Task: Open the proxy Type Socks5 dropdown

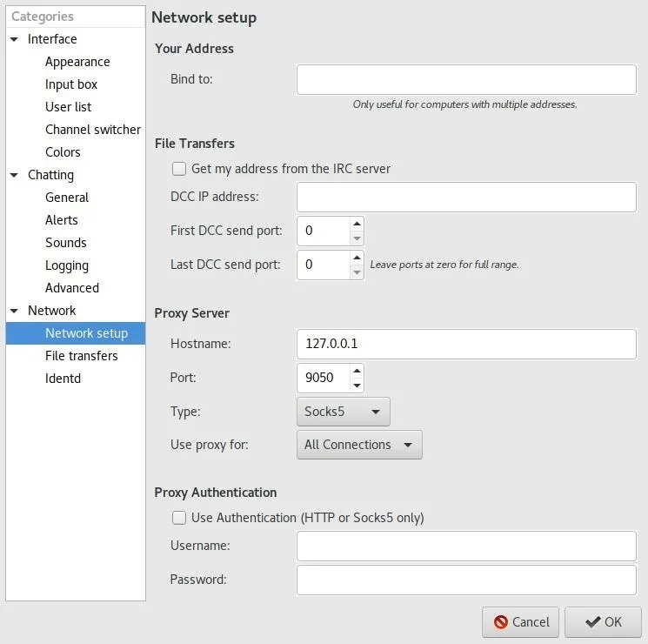Action: point(343,412)
